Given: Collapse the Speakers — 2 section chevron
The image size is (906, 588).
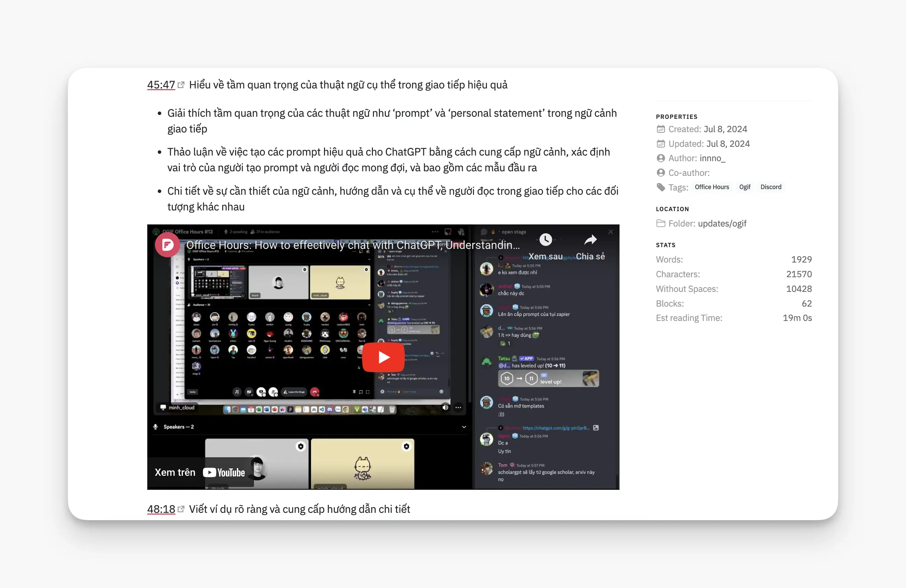Looking at the screenshot, I should pos(464,427).
